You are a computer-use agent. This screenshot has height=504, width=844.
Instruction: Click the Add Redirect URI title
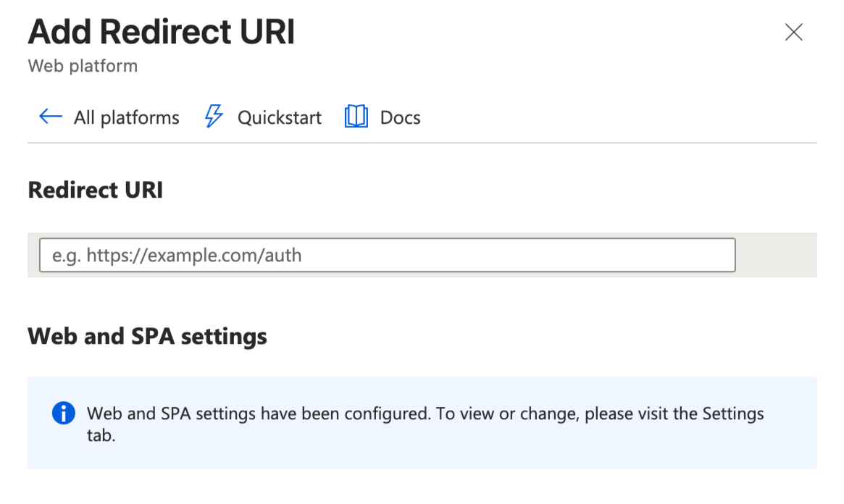point(161,31)
